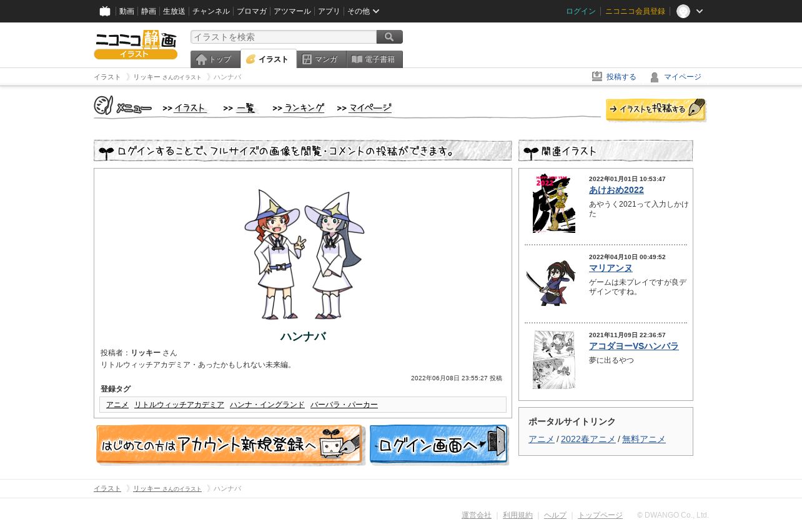Viewport: 802px width, 532px height.
Task: Open >>ランキング in handwritten menu
Action: pyautogui.click(x=299, y=108)
